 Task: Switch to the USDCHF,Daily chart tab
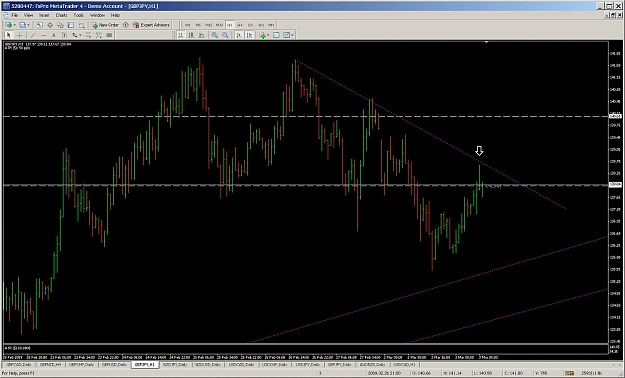275,364
